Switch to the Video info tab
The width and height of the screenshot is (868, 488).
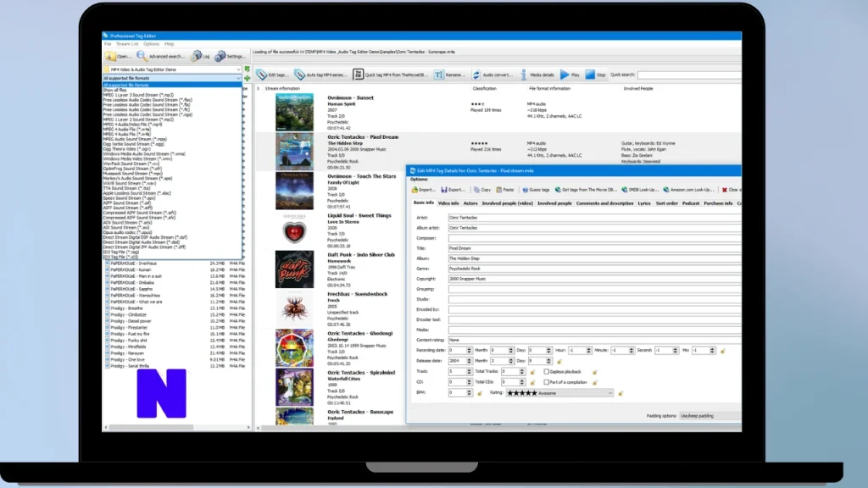coord(448,203)
